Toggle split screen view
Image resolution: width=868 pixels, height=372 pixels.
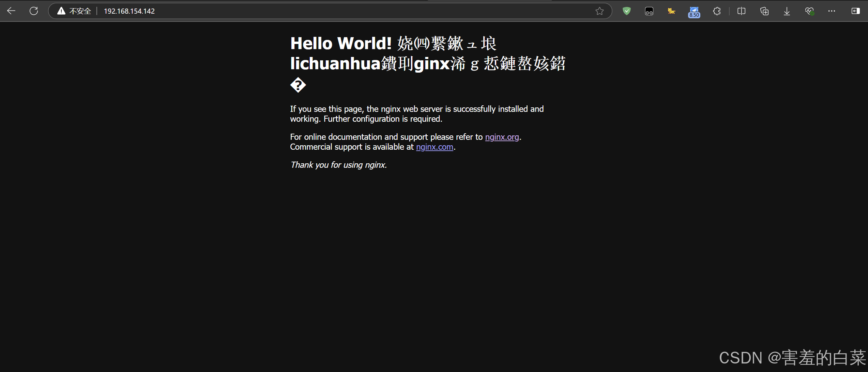[x=741, y=11]
